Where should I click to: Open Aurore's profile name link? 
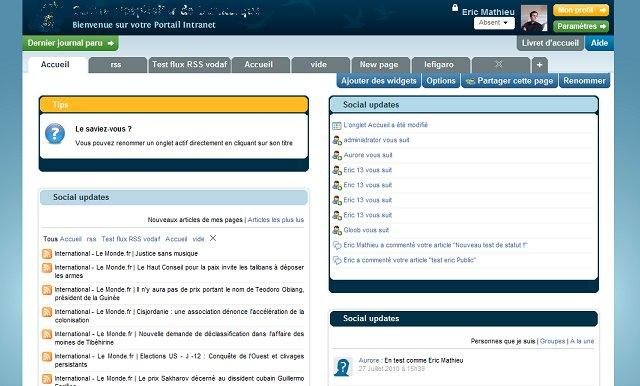point(369,361)
